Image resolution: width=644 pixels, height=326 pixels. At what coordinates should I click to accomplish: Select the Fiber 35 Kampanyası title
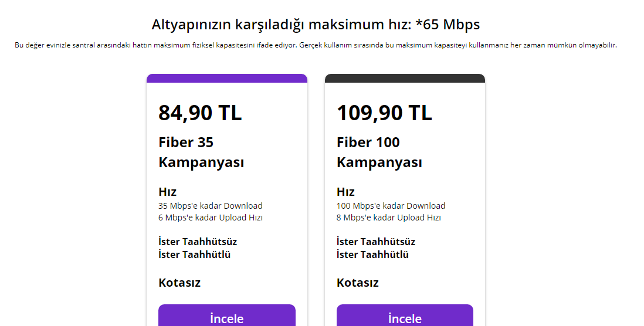201,152
